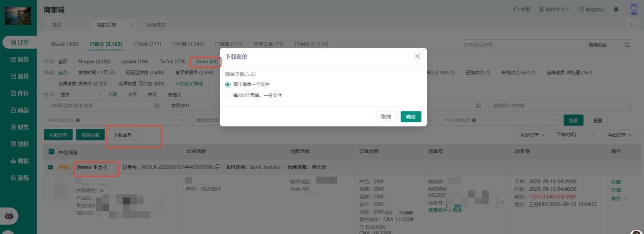
Task: Confirm download with the 确定 button
Action: tap(411, 117)
